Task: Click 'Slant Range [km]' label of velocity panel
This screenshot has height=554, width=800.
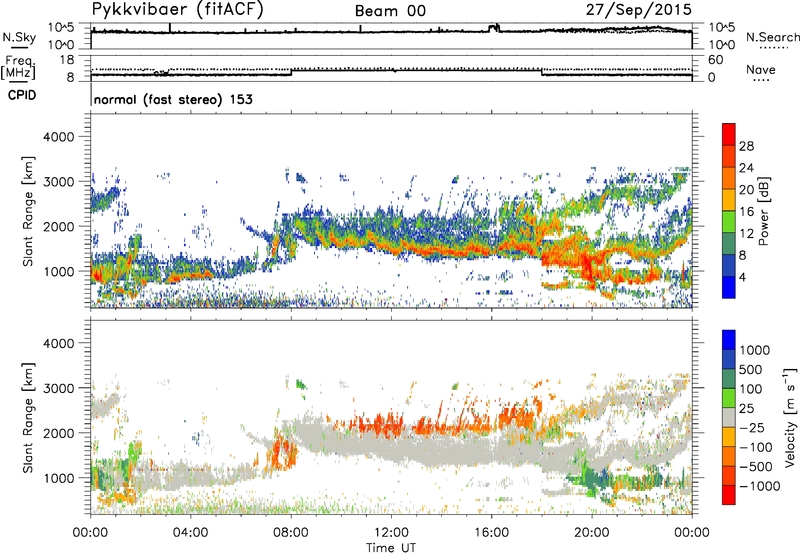Action: [x=28, y=418]
